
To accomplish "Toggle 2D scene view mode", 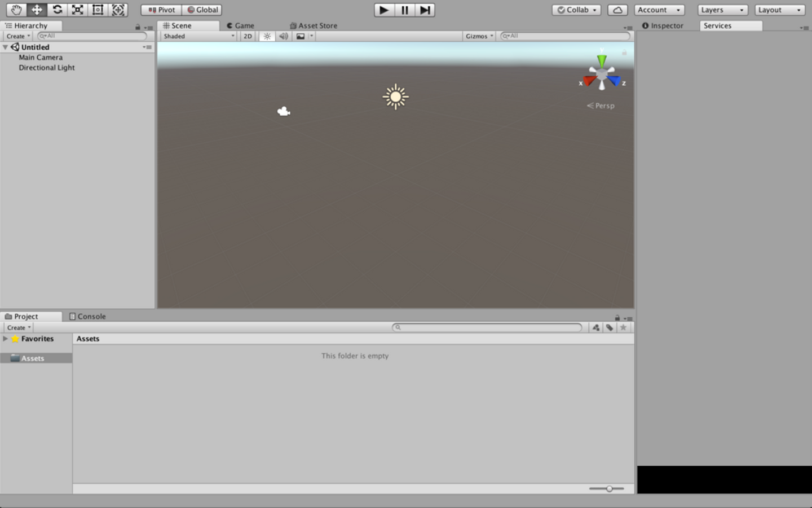I will 248,36.
